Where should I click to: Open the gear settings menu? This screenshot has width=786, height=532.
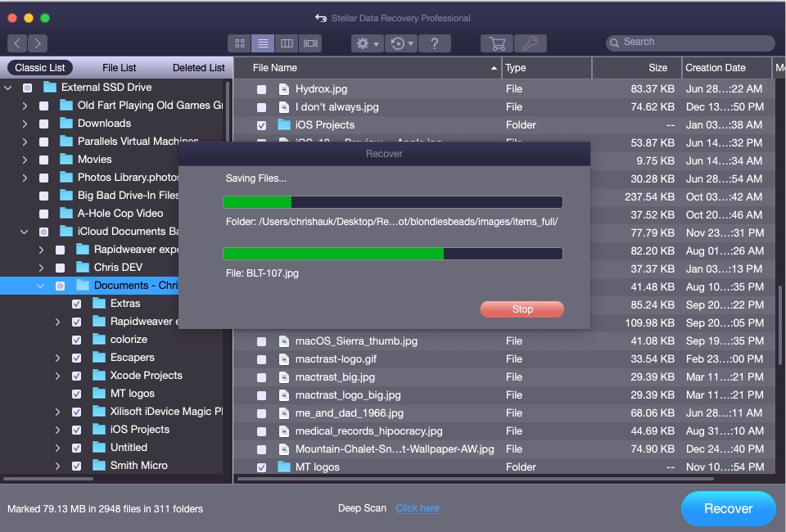click(368, 43)
